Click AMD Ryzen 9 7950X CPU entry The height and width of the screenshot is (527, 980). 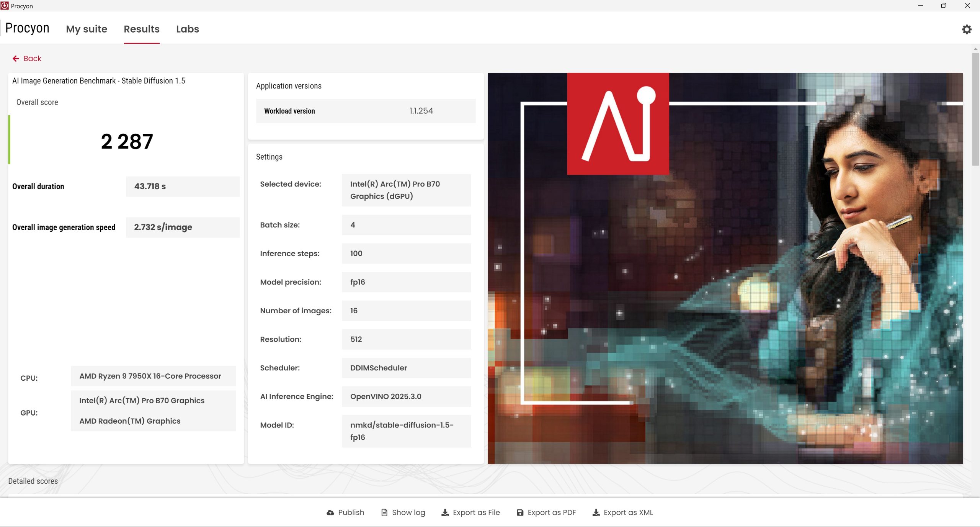[x=153, y=376]
